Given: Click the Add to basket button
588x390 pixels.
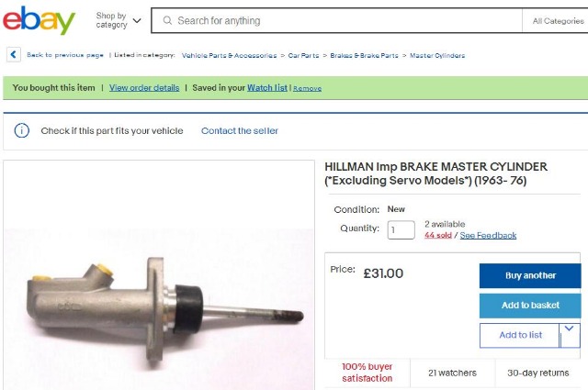Looking at the screenshot, I should [x=530, y=306].
